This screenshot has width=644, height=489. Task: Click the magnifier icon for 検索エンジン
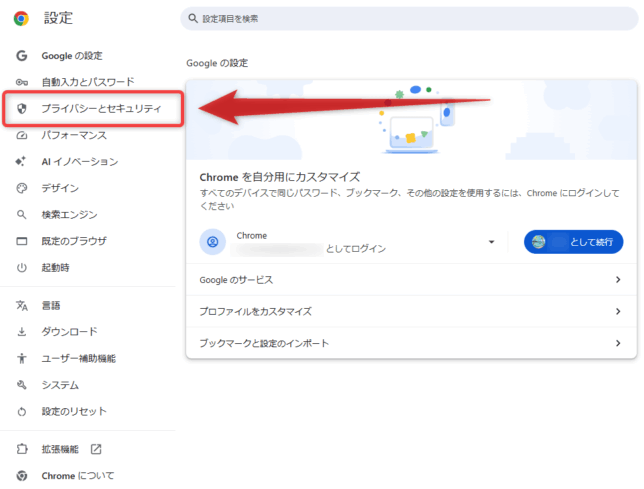[x=21, y=214]
